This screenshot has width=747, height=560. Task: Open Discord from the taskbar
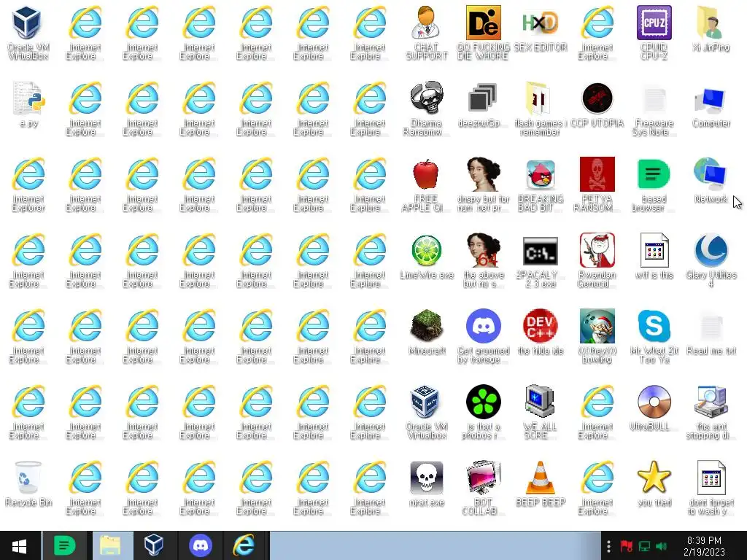point(200,545)
